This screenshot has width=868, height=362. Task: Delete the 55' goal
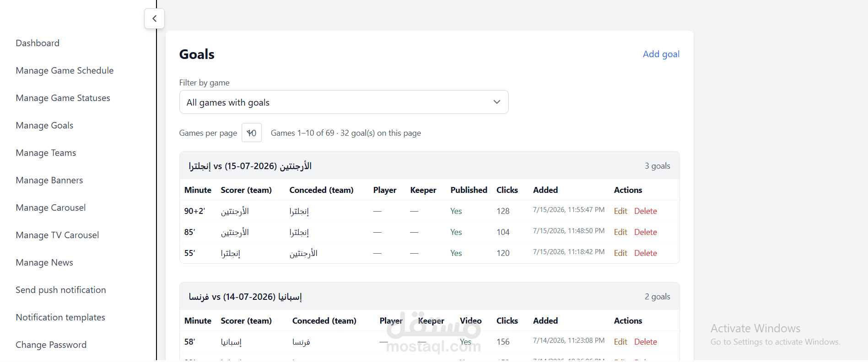[646, 253]
